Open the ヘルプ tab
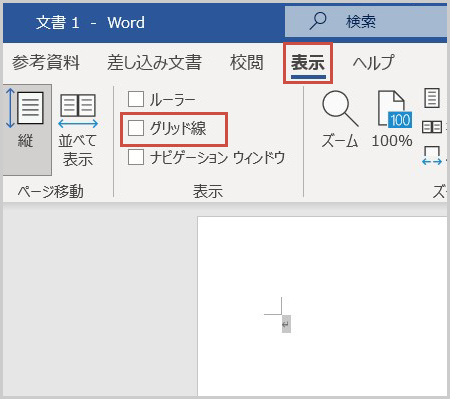Image resolution: width=450 pixels, height=399 pixels. pyautogui.click(x=373, y=63)
